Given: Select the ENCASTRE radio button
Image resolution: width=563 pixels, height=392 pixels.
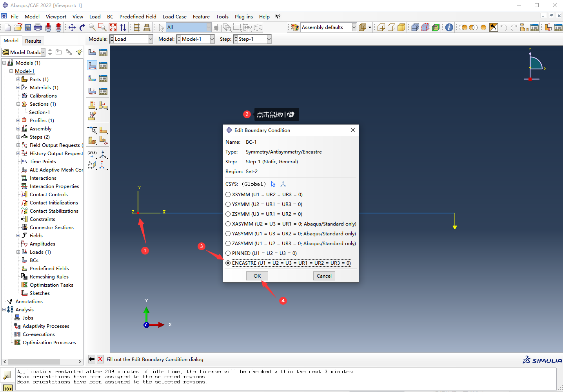Looking at the screenshot, I should pos(228,263).
